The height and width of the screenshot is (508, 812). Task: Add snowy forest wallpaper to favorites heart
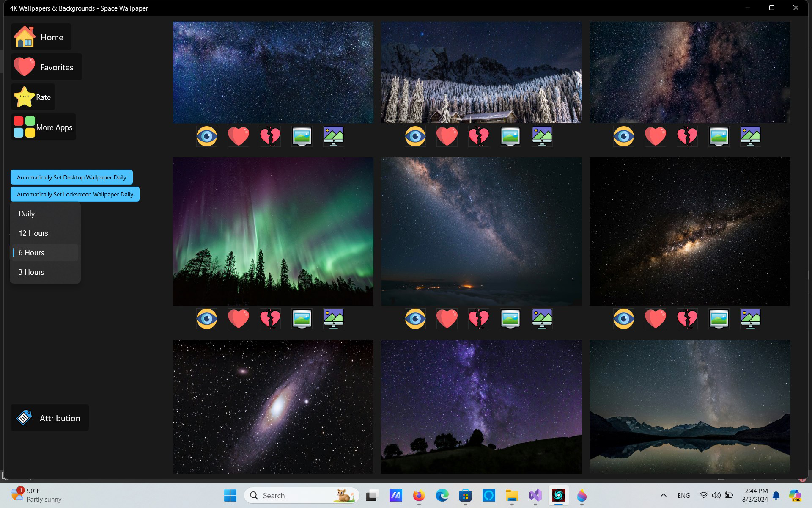point(447,136)
